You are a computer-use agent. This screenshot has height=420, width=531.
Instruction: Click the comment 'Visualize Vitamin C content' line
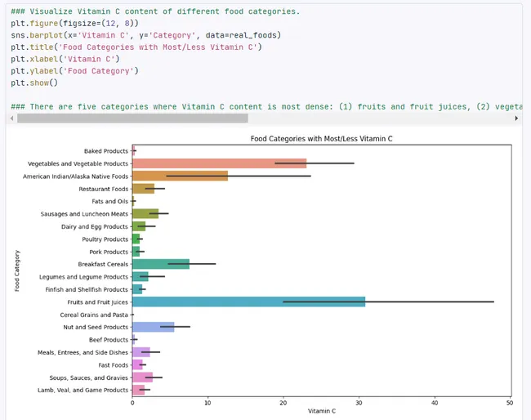click(x=155, y=11)
